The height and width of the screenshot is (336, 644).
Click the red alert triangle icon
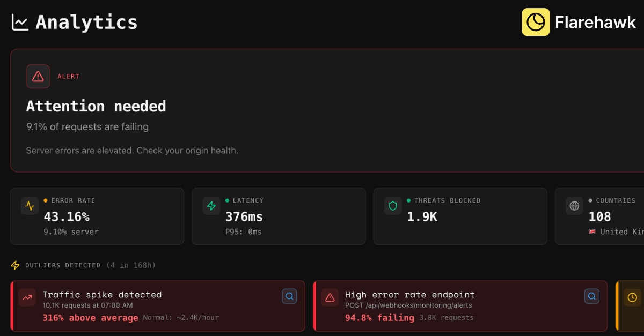coord(38,77)
